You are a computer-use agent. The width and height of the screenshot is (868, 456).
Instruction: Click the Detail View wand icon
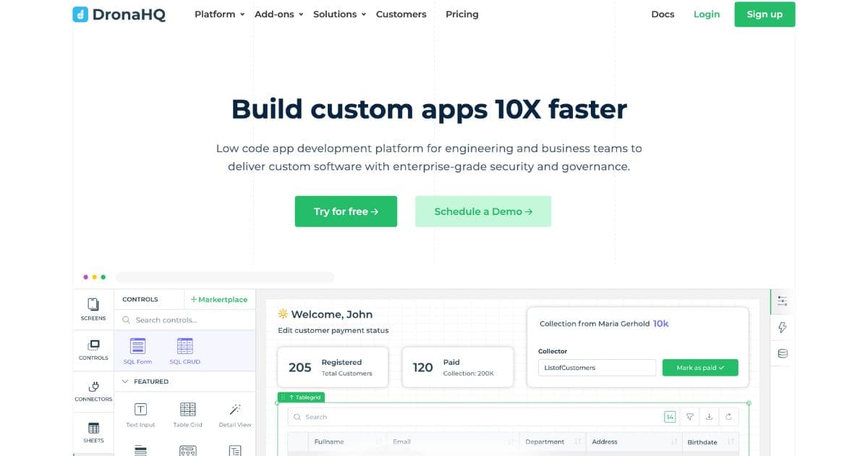click(235, 410)
